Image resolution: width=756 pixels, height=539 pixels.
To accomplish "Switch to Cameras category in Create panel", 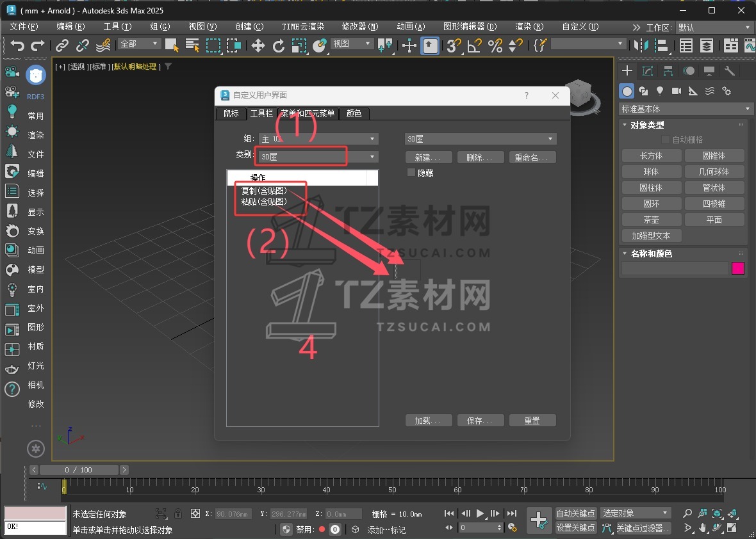I will point(676,91).
